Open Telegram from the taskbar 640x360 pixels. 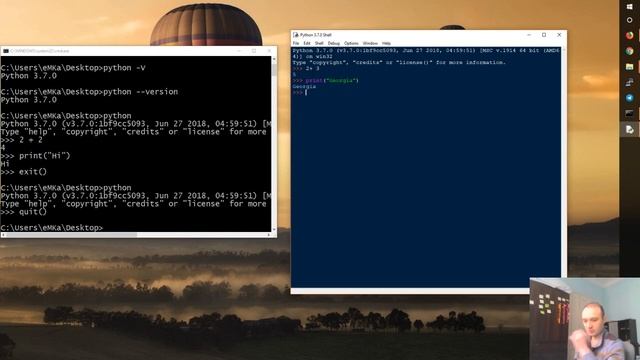[x=629, y=98]
